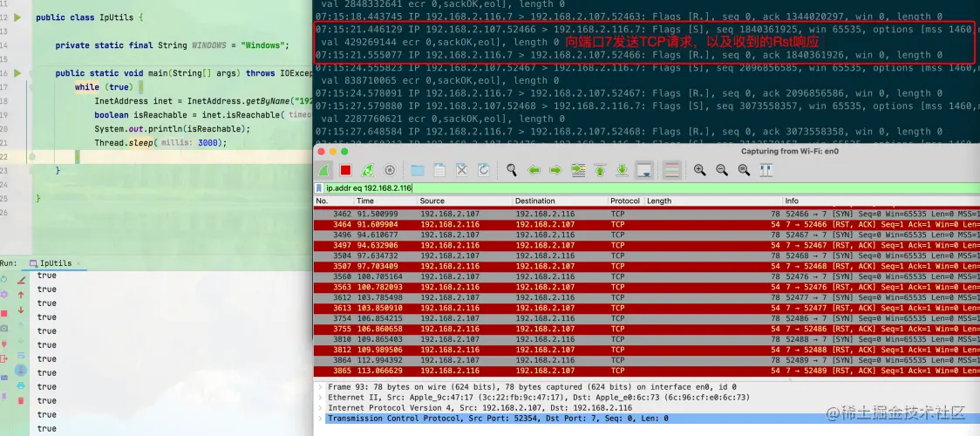Click the camera thread dump icon

[x=4, y=328]
